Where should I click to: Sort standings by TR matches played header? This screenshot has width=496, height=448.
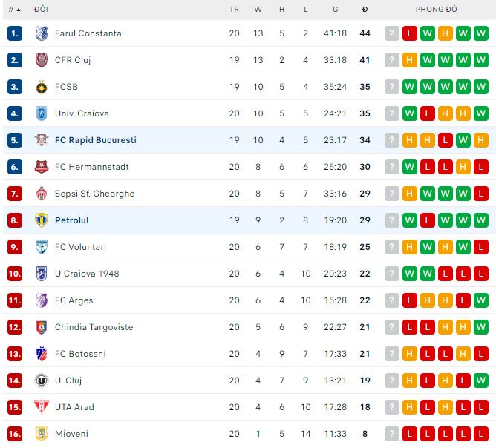coord(235,10)
